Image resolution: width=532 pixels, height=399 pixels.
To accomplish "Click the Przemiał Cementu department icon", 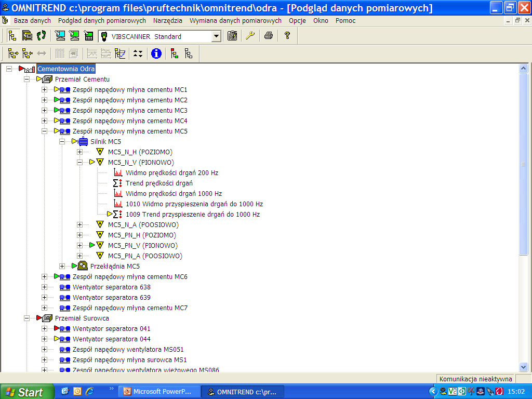I will (x=47, y=79).
